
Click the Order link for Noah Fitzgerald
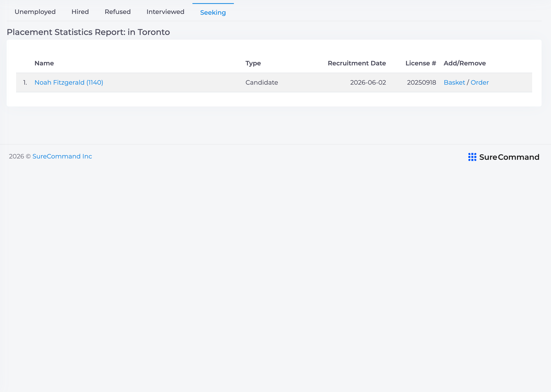[x=480, y=82]
